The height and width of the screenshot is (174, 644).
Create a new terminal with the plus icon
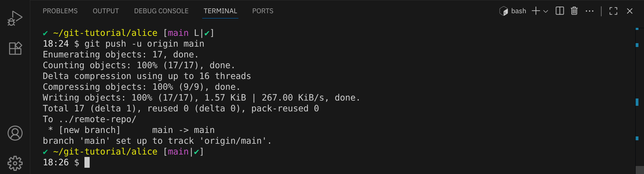pyautogui.click(x=536, y=11)
